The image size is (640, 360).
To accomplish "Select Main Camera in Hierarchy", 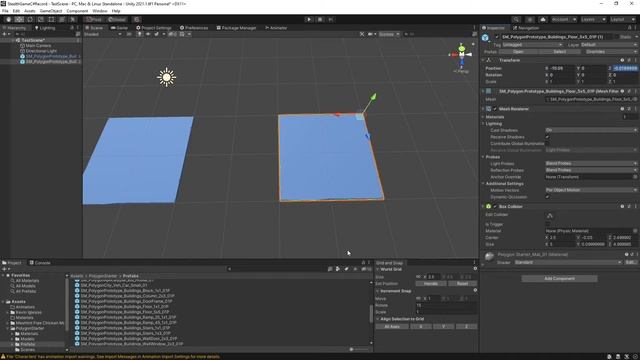I will [38, 46].
